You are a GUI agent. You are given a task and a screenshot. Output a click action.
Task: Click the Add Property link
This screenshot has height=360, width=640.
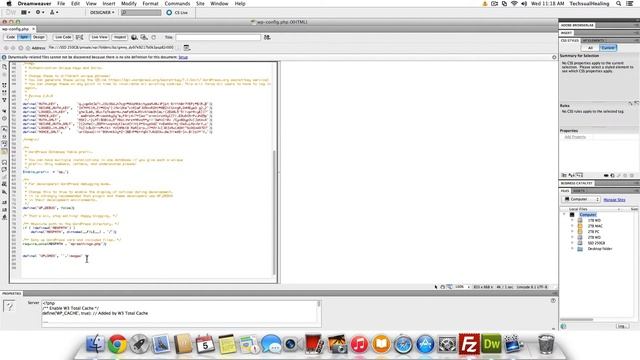click(x=575, y=137)
